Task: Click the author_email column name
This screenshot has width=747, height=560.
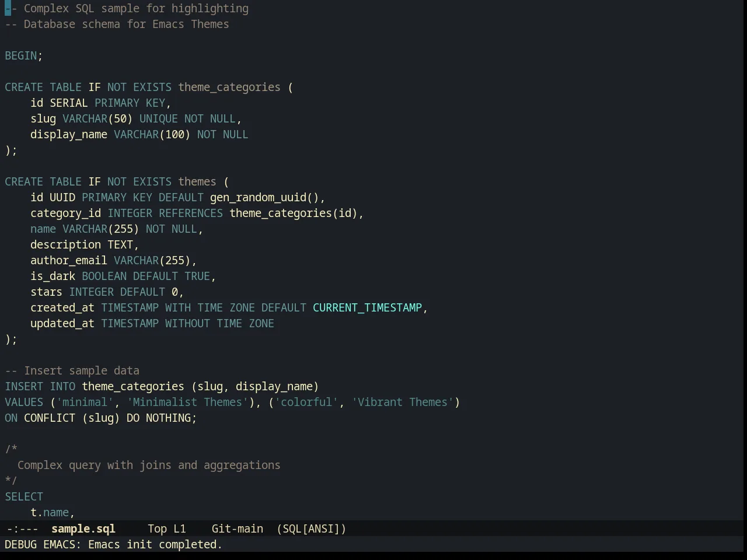Action: point(69,260)
